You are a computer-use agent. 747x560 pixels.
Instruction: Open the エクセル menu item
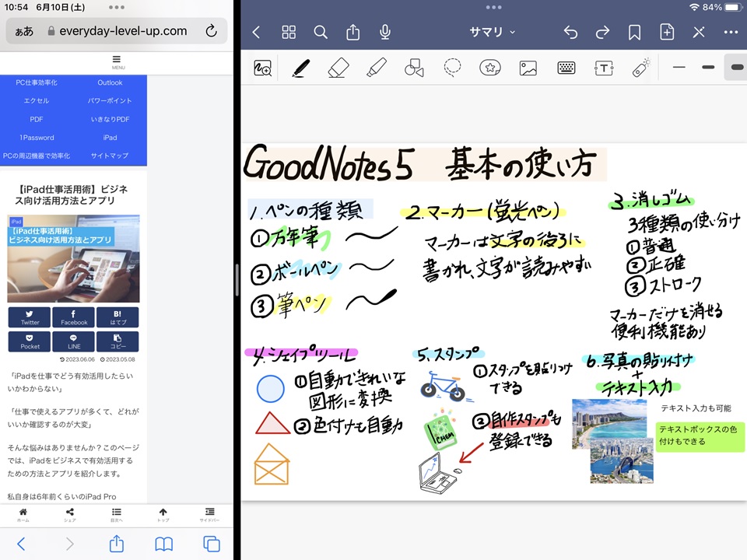pos(37,101)
